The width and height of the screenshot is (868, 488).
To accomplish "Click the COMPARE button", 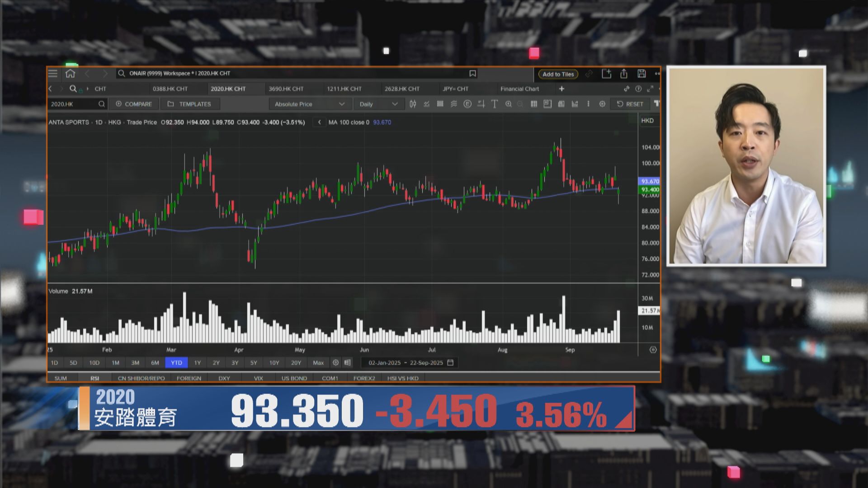I will [134, 104].
